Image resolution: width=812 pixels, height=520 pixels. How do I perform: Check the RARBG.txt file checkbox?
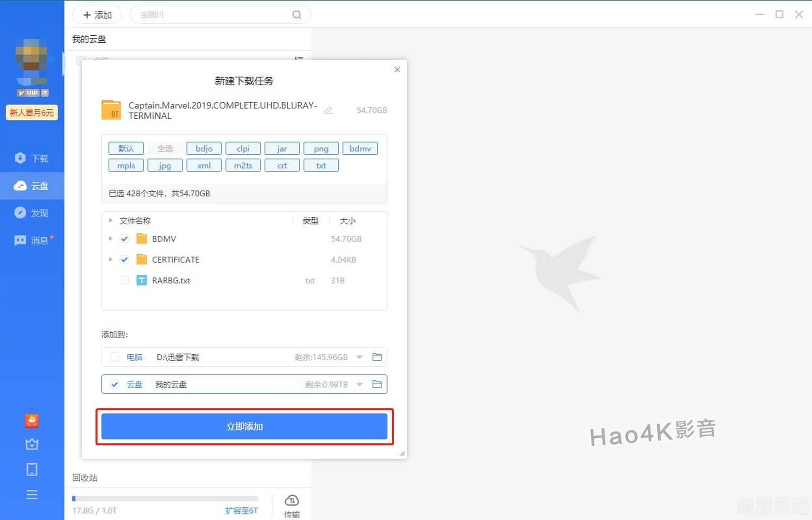[x=124, y=280]
